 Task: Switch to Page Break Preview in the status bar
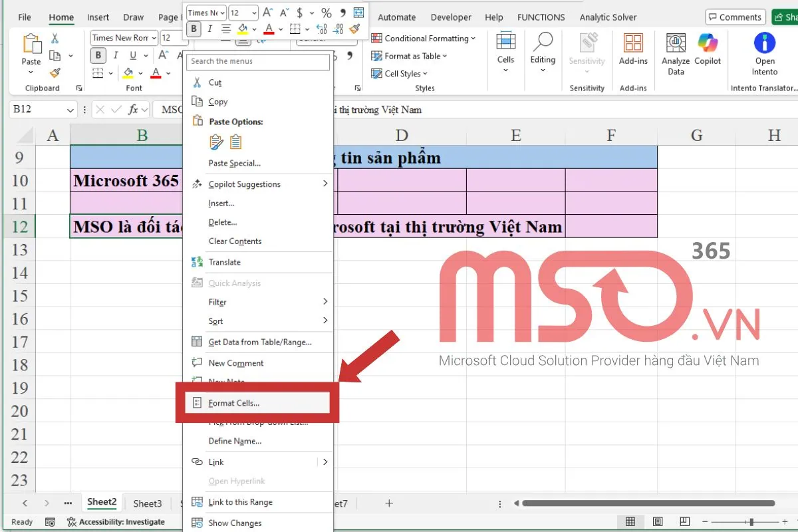pyautogui.click(x=684, y=522)
